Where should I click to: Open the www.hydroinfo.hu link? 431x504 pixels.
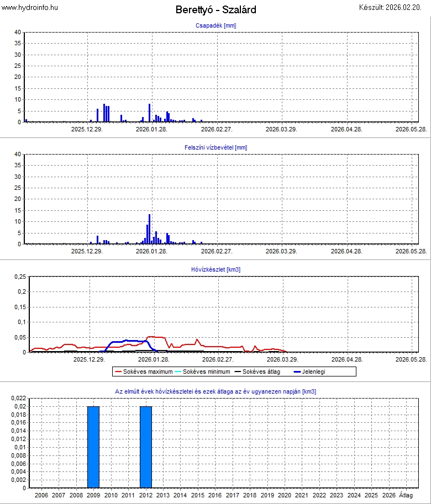(x=29, y=7)
